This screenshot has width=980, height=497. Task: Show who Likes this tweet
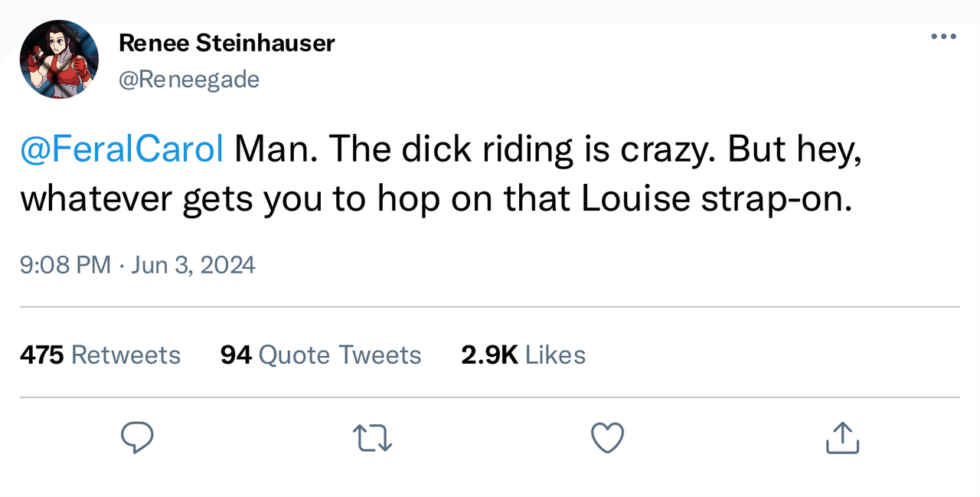[556, 355]
